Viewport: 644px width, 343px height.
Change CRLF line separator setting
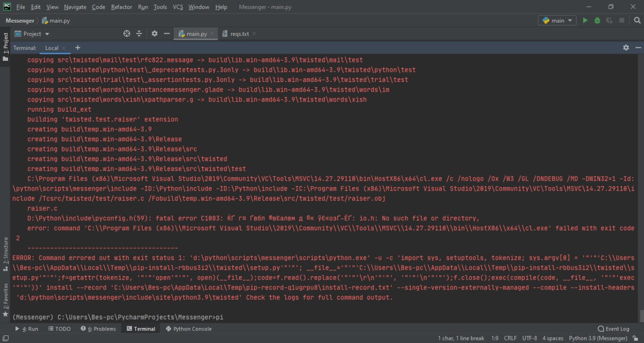(x=510, y=338)
